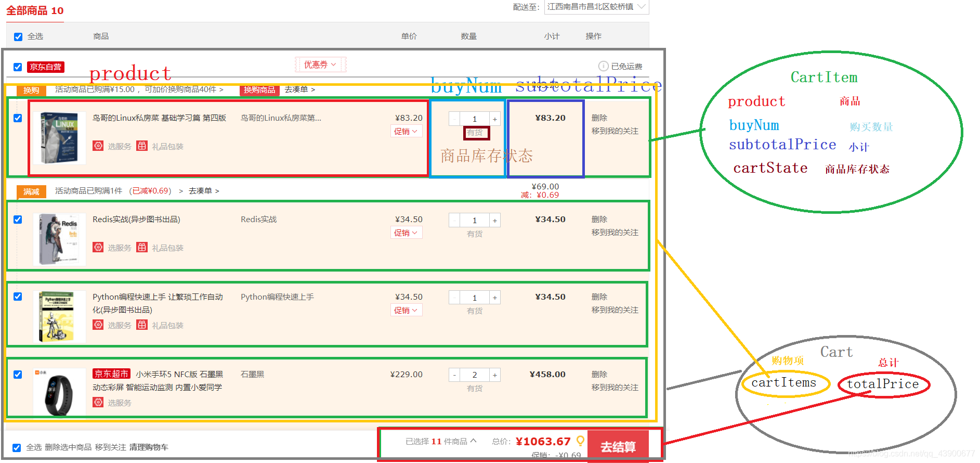Click 清理购物车 link
980x463 pixels.
(x=149, y=447)
